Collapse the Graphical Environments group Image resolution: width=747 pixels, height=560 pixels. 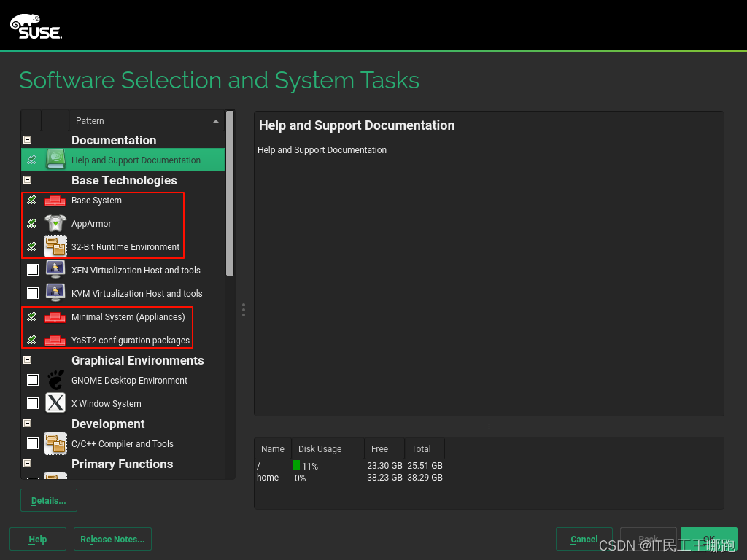[27, 359]
